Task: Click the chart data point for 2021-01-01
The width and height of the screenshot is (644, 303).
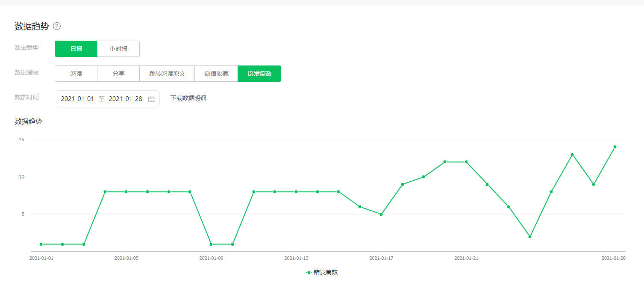Action: point(41,244)
